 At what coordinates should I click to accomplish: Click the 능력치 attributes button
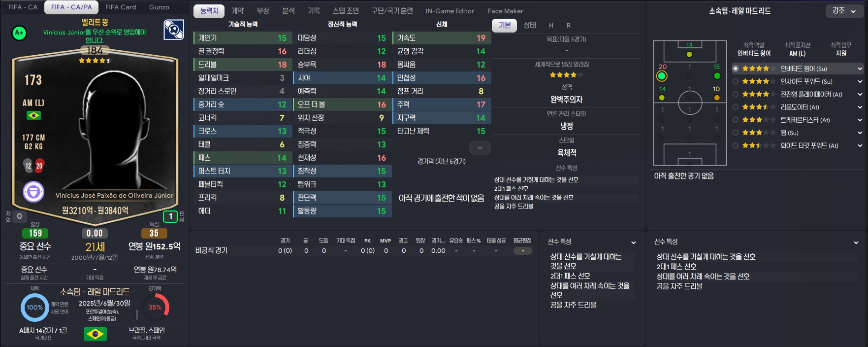click(x=209, y=11)
